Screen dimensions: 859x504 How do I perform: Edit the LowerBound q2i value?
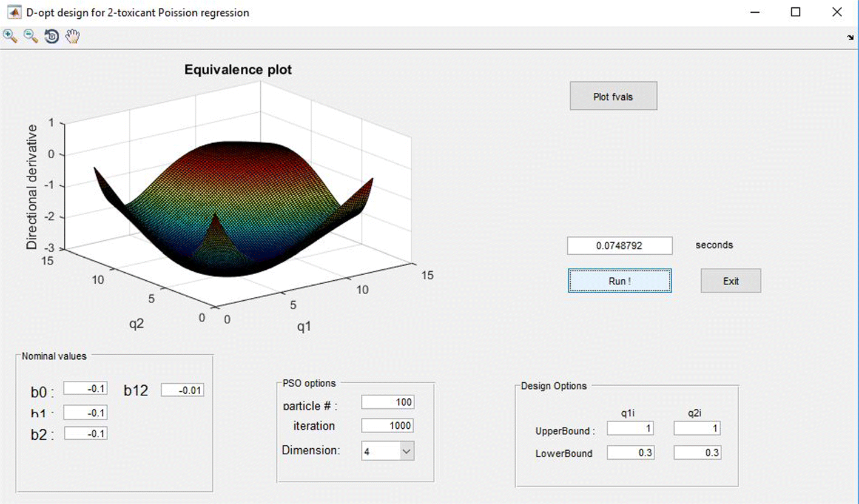coord(696,452)
